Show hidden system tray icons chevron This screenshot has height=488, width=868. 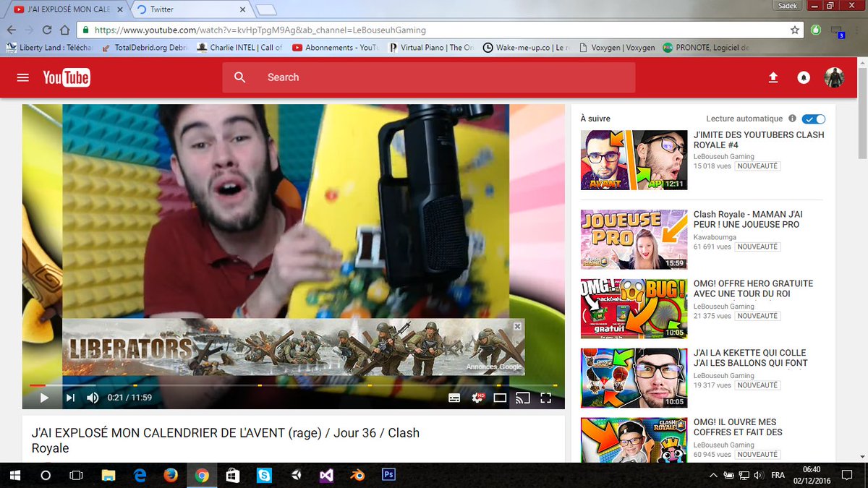point(713,475)
